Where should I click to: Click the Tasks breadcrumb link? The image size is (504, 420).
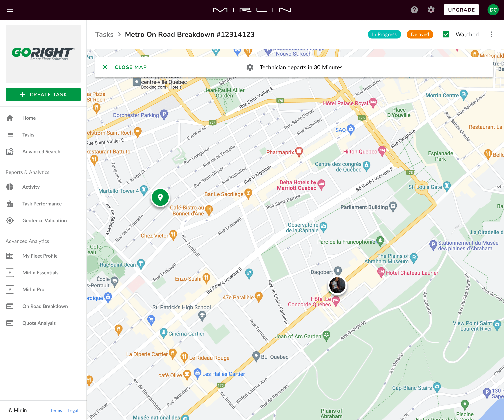(104, 34)
